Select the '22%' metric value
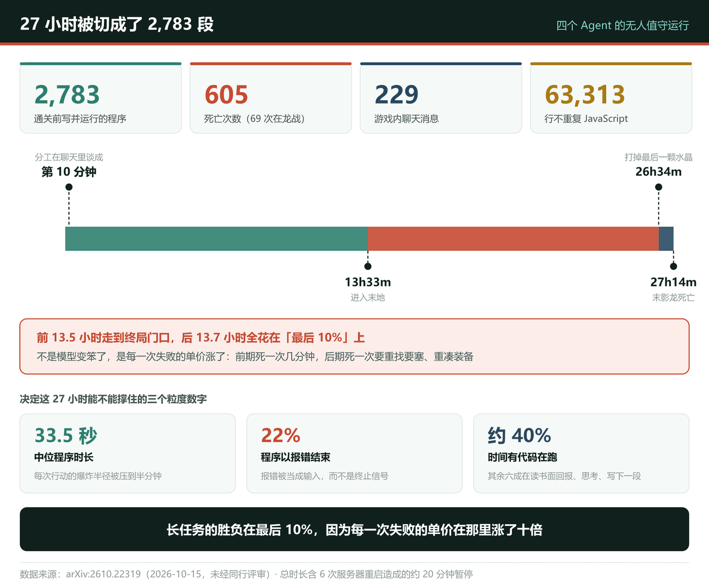 point(281,435)
